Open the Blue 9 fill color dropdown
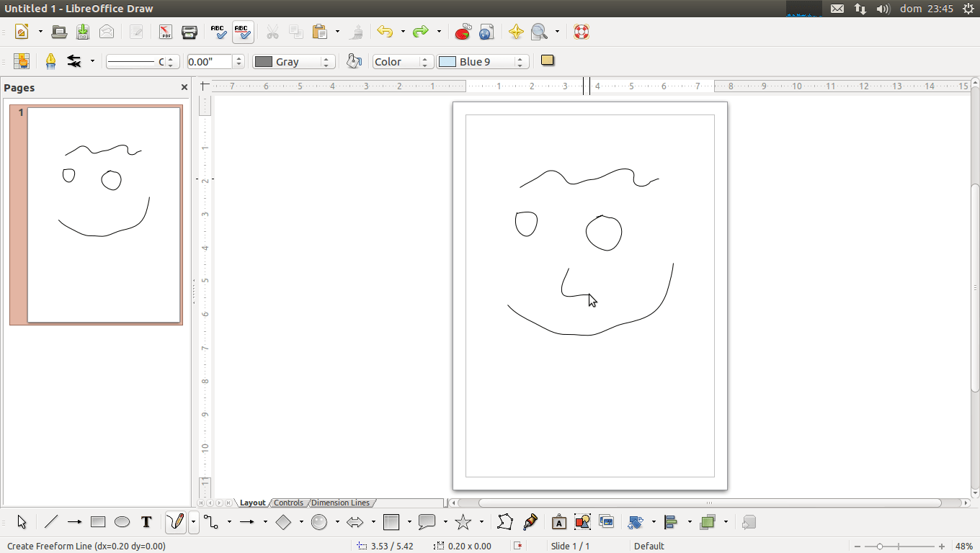The height and width of the screenshot is (553, 980). [x=520, y=61]
